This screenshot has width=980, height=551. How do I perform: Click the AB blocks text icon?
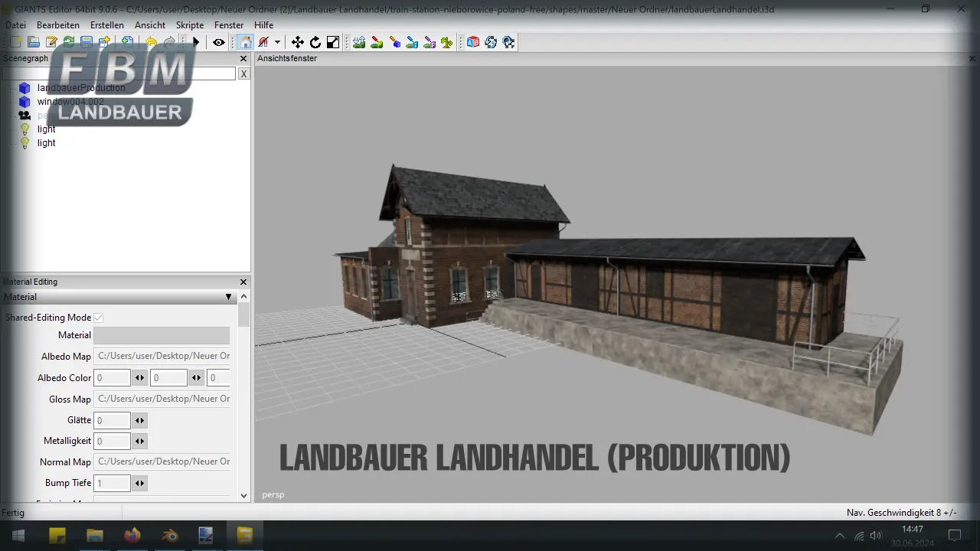click(473, 42)
